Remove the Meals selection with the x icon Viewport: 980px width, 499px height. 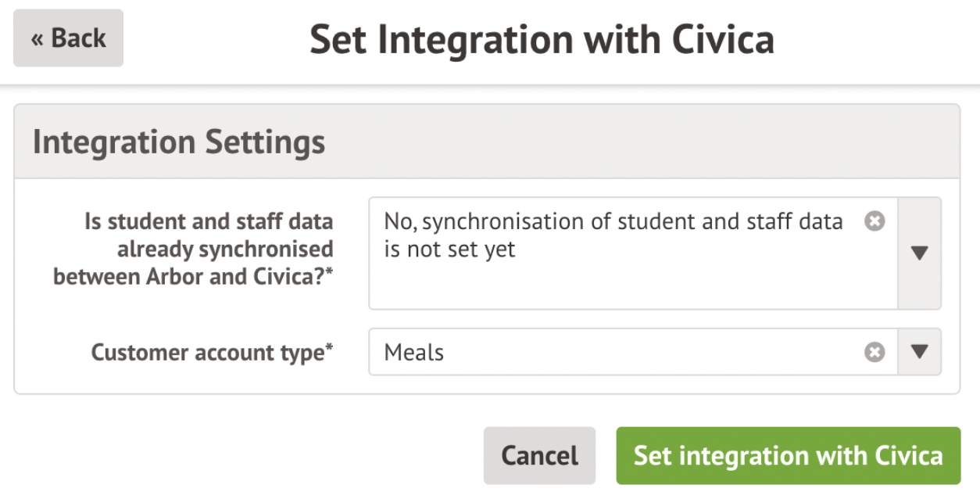point(874,353)
